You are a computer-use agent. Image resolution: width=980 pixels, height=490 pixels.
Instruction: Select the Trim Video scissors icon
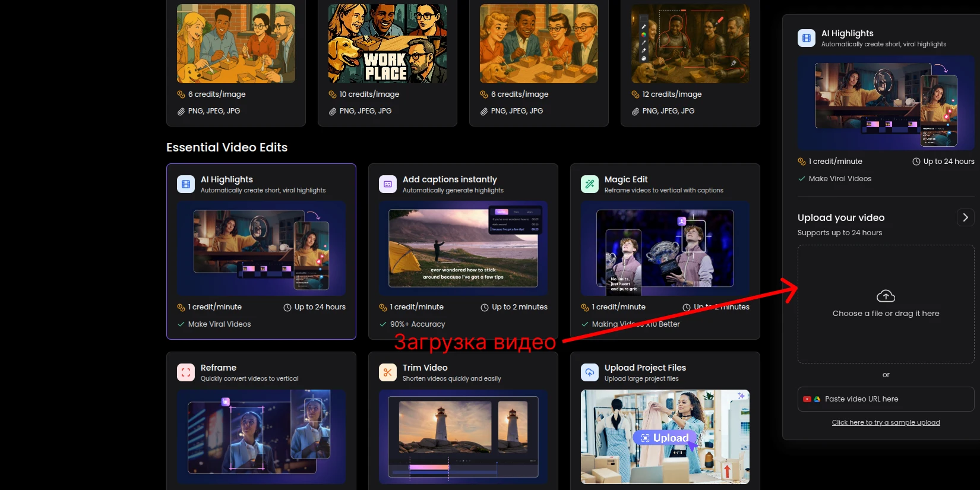(388, 372)
